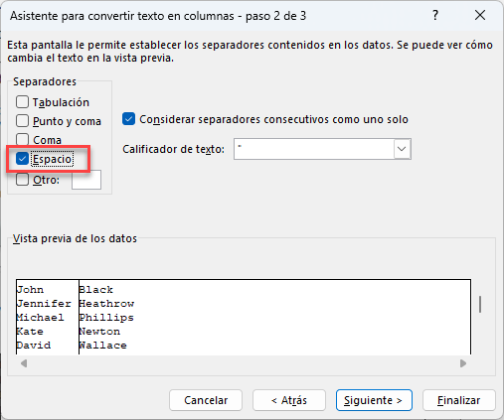
Task: Click 'Michael' in the preview list
Action: point(41,318)
